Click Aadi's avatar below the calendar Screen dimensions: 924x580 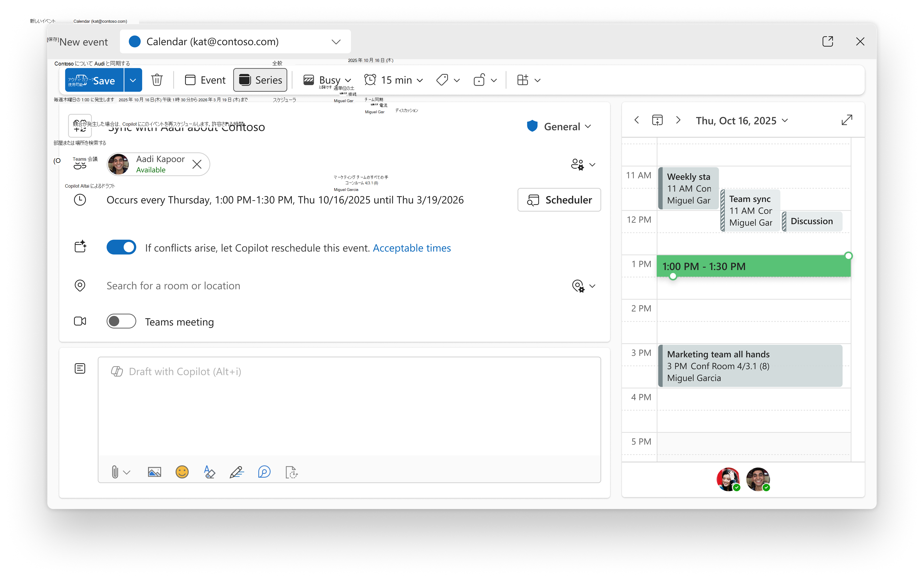[x=758, y=479]
